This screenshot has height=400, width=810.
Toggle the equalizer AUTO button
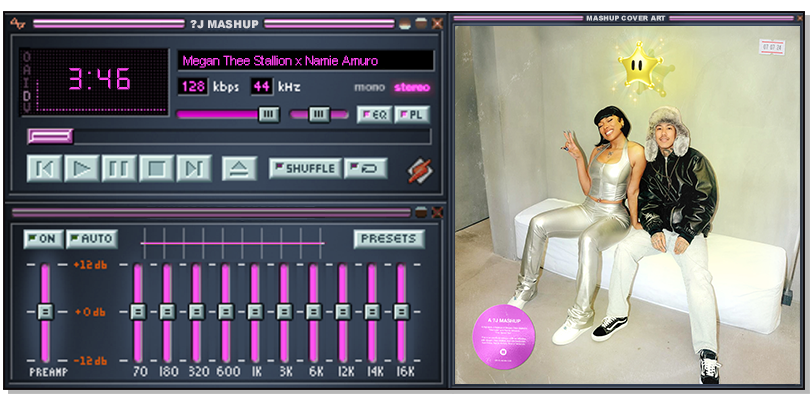pos(92,239)
